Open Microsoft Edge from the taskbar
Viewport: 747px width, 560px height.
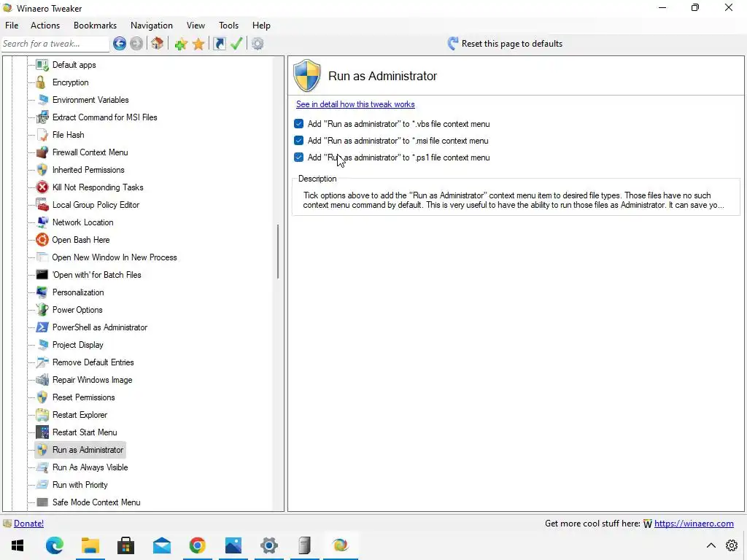tap(54, 545)
